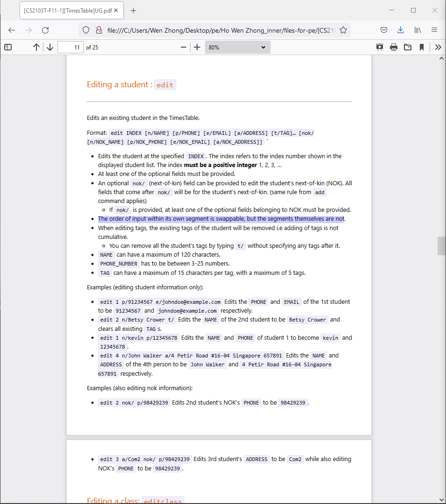Click the 'edit' code in the heading

click(165, 85)
